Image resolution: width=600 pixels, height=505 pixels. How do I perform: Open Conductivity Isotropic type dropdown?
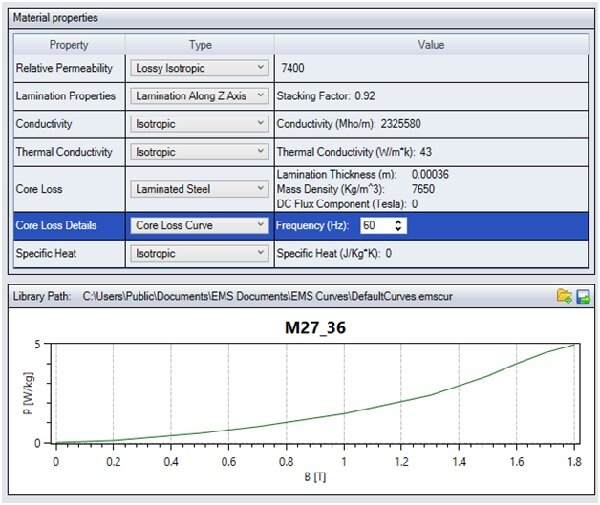click(199, 124)
